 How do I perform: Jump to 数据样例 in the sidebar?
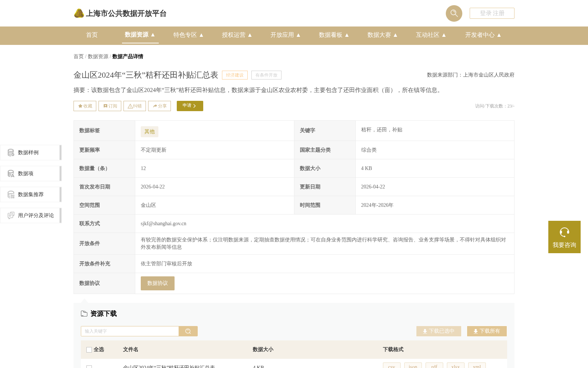(x=31, y=153)
